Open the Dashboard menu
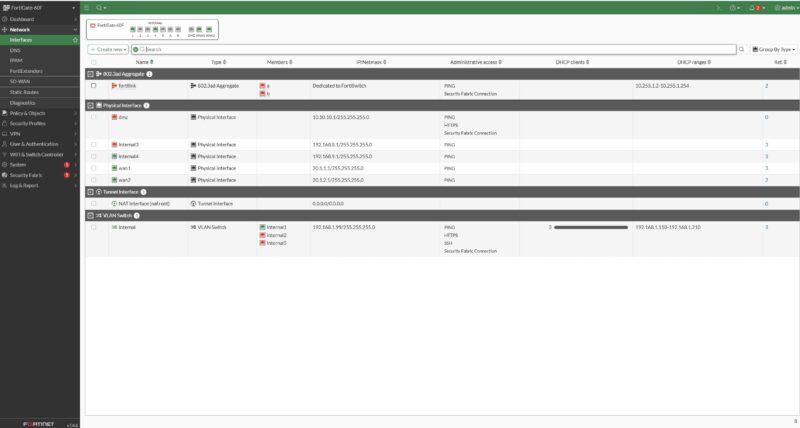 click(40, 19)
